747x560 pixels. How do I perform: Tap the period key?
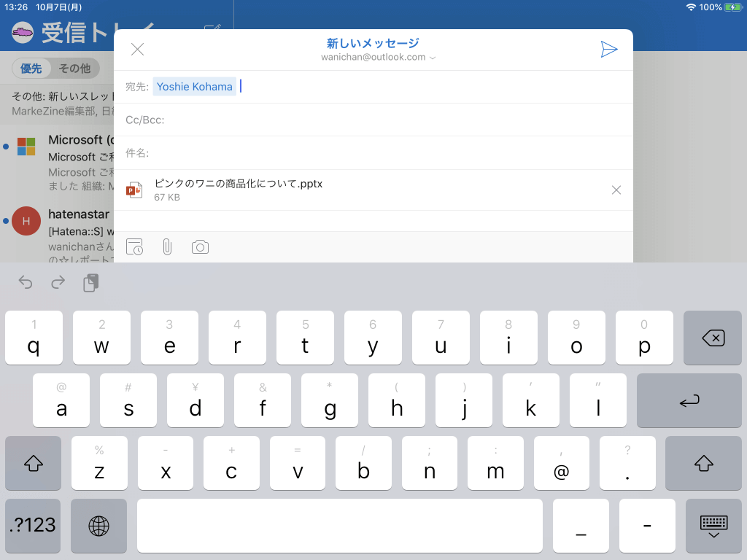(x=627, y=463)
